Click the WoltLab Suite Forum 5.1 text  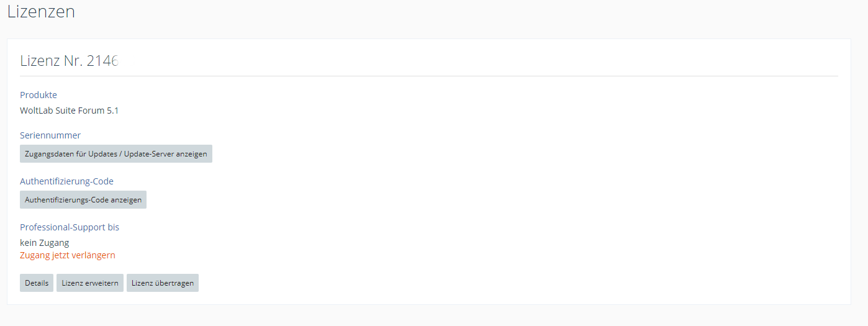69,111
